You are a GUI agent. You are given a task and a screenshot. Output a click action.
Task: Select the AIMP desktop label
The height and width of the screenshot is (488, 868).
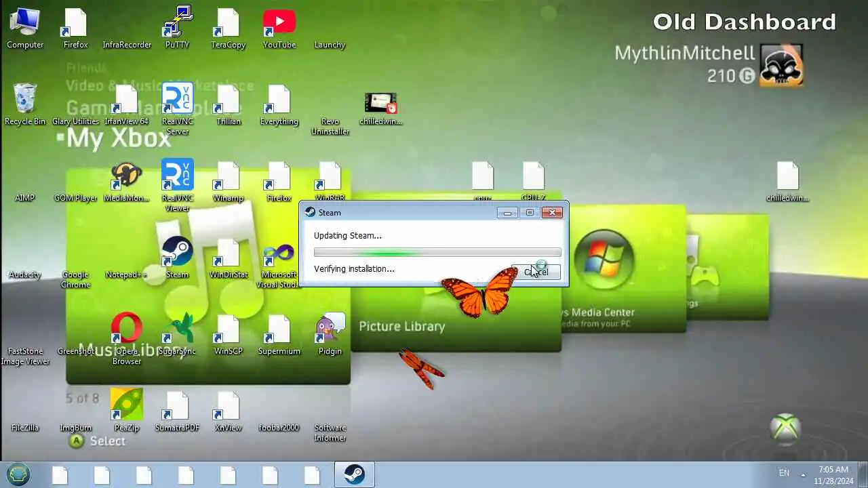25,198
